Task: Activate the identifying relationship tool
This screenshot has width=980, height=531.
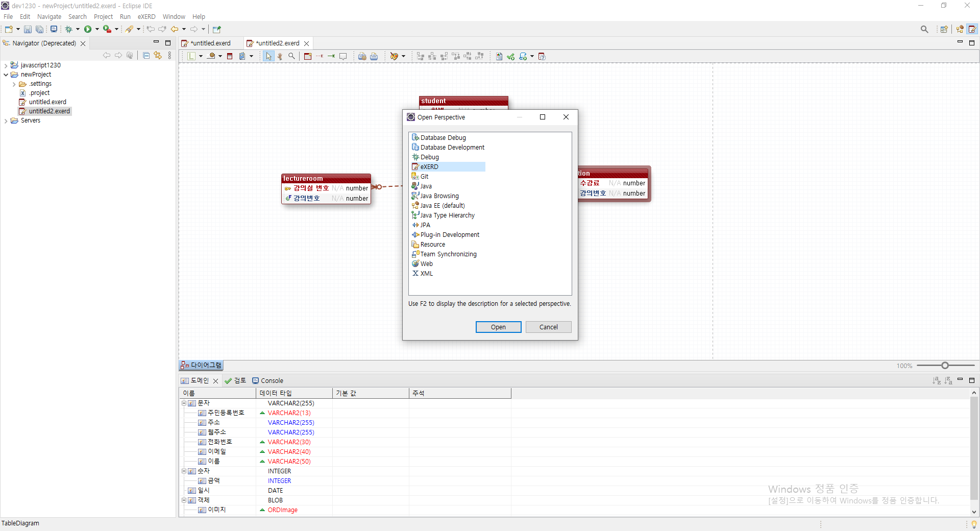Action: [331, 56]
